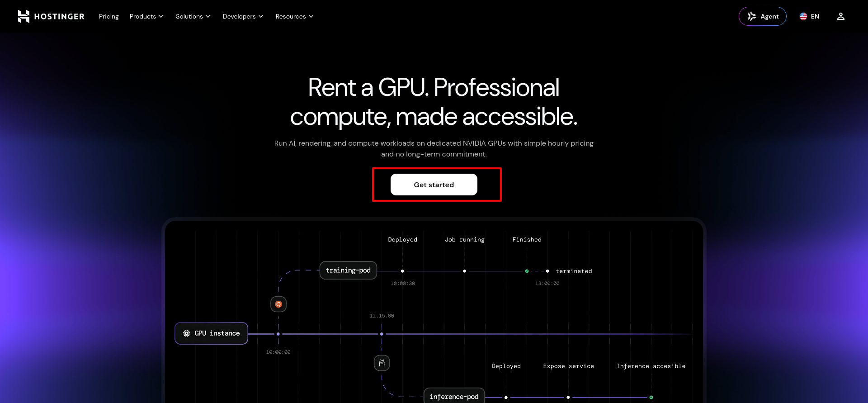This screenshot has width=868, height=403.
Task: Click the 'Rent a GPU' headline
Action: [x=434, y=102]
